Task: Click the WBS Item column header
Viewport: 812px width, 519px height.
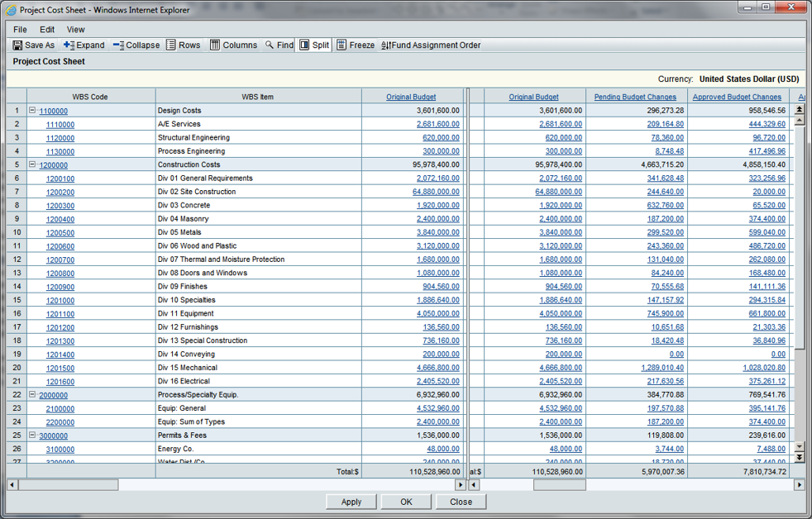Action: [258, 97]
